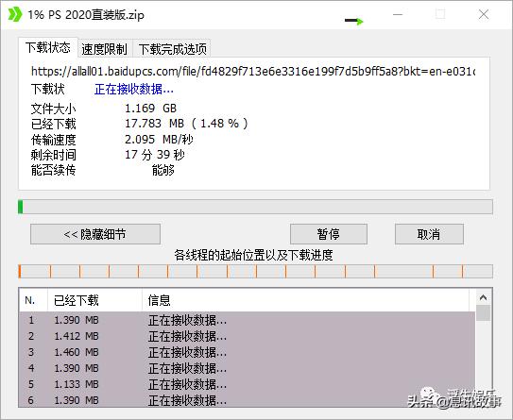Select thread row 3 with 1.460 MB
This screenshot has width=513, height=420.
point(247,352)
